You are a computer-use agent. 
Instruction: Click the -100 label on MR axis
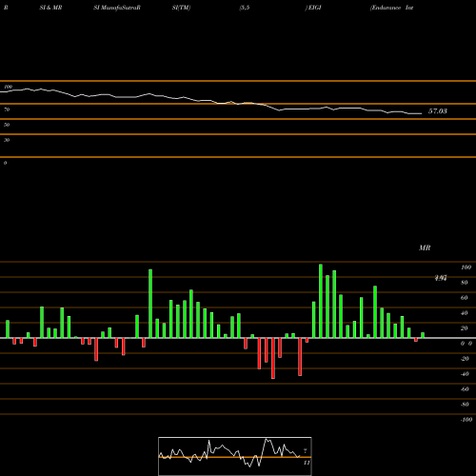click(466, 420)
